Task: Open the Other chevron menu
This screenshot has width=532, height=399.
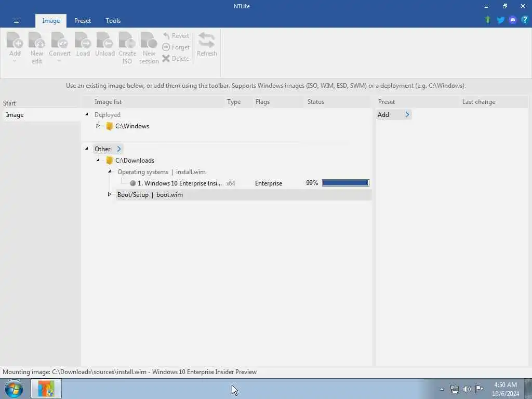Action: pos(119,149)
